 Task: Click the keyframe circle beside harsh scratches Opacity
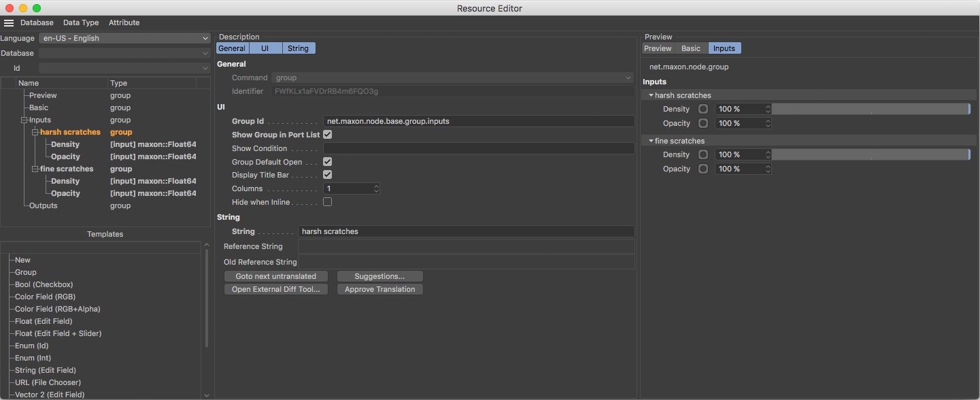(703, 123)
